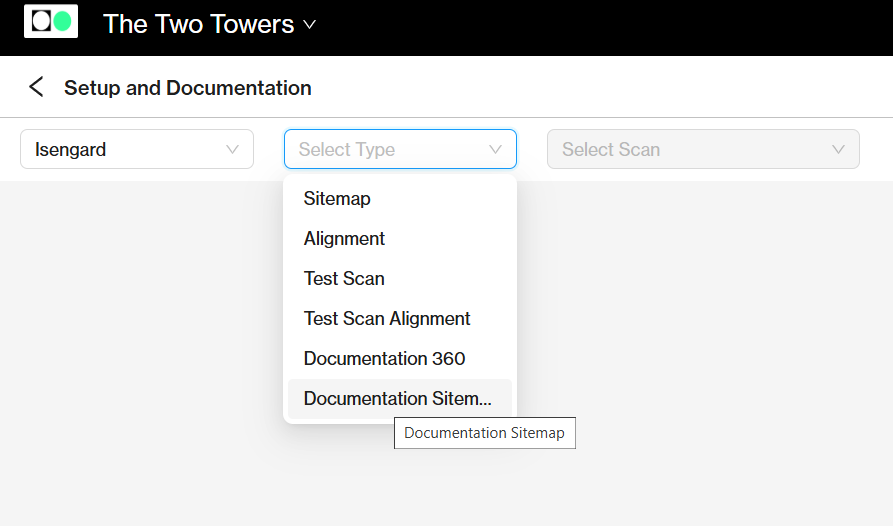Click the Select Type placeholder text
The image size is (893, 526).
pyautogui.click(x=346, y=149)
